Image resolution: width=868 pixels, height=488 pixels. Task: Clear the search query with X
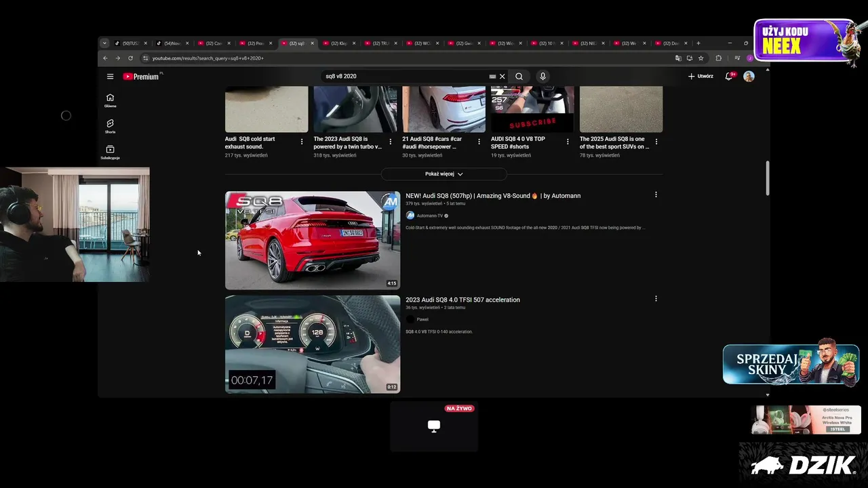pos(502,77)
